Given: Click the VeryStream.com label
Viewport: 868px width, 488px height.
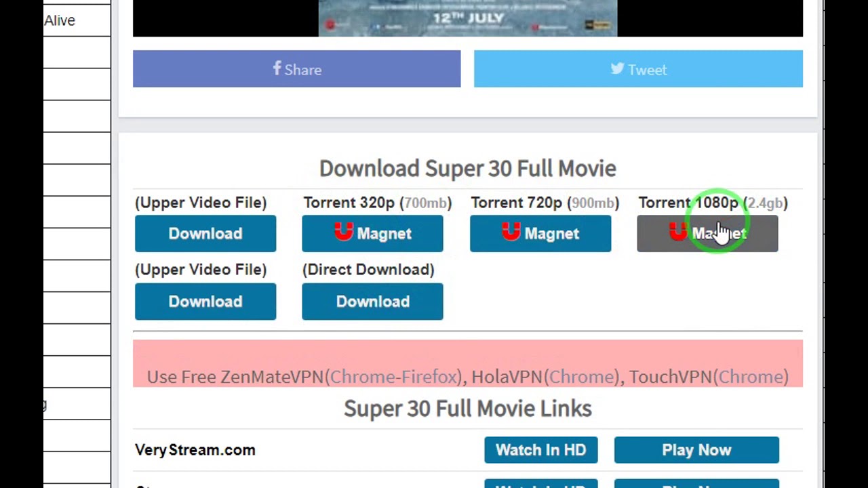Looking at the screenshot, I should click(195, 450).
